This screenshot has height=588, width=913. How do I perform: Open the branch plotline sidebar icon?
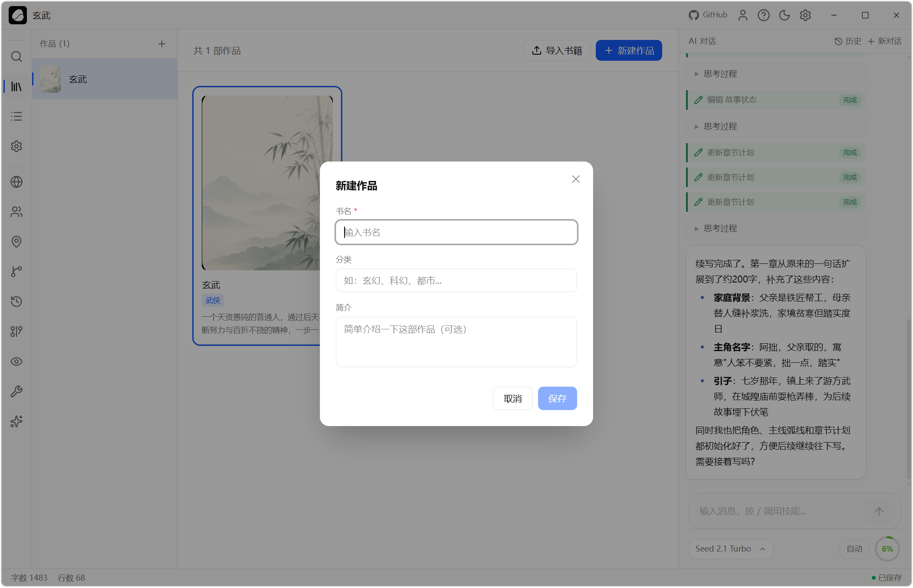click(16, 272)
